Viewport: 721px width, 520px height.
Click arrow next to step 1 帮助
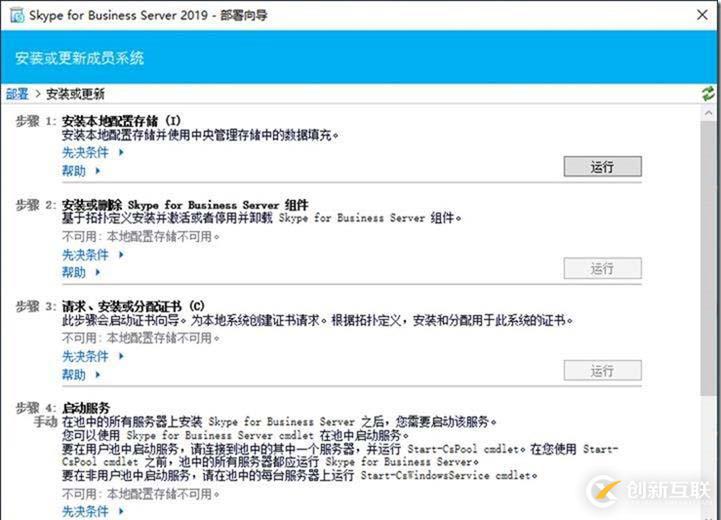(x=97, y=171)
